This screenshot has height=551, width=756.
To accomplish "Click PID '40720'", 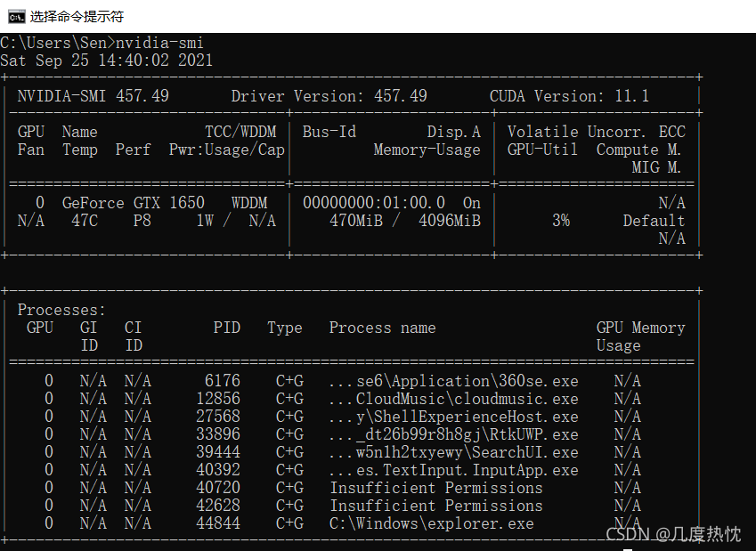I will pyautogui.click(x=218, y=488).
